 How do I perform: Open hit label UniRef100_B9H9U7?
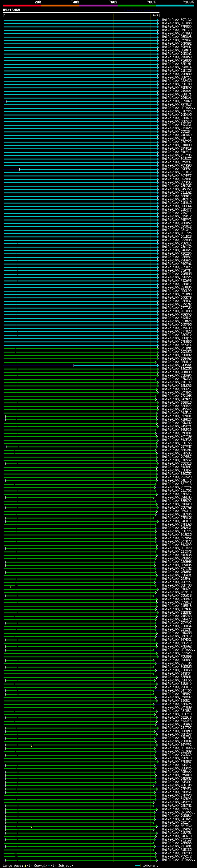[x=177, y=47]
